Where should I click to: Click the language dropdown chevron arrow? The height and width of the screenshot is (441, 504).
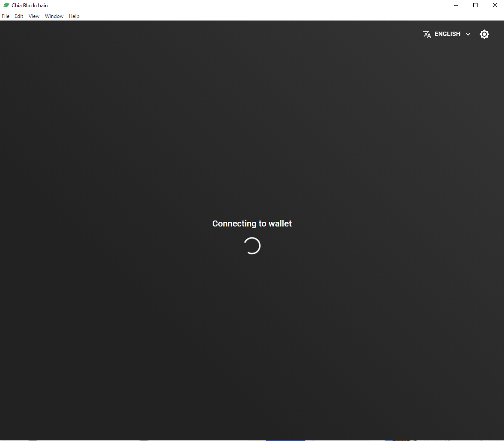tap(468, 34)
